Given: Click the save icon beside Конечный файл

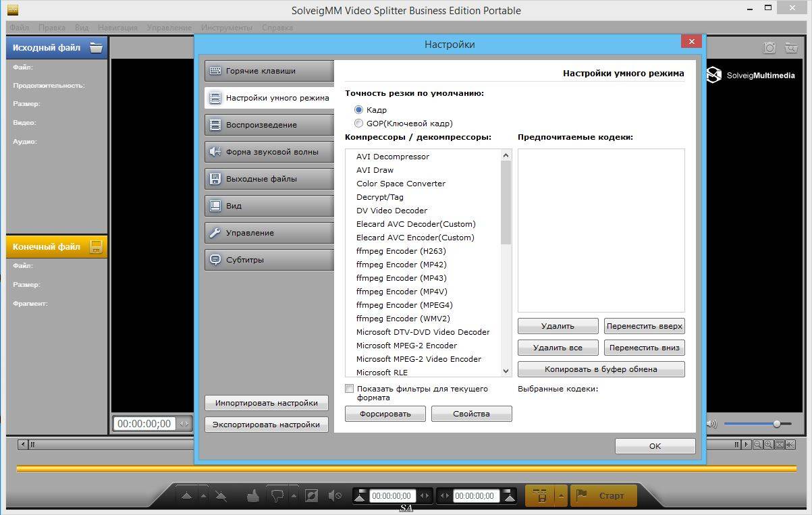Looking at the screenshot, I should (96, 246).
